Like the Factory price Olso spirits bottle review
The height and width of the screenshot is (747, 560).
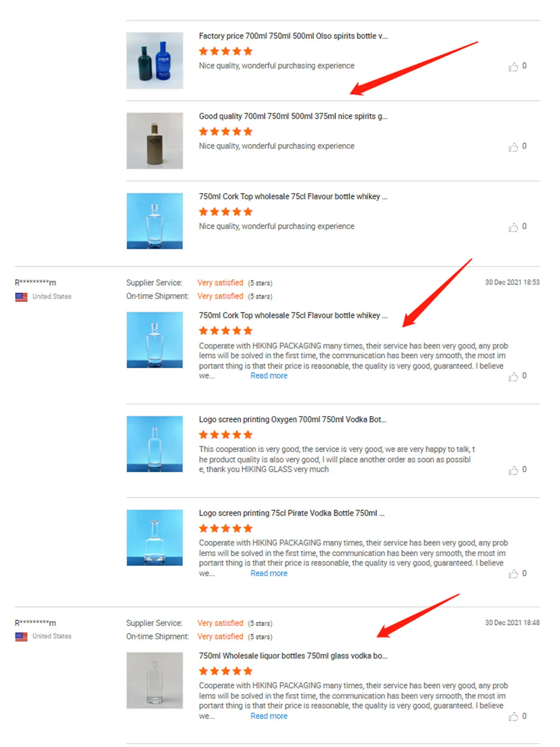[513, 67]
